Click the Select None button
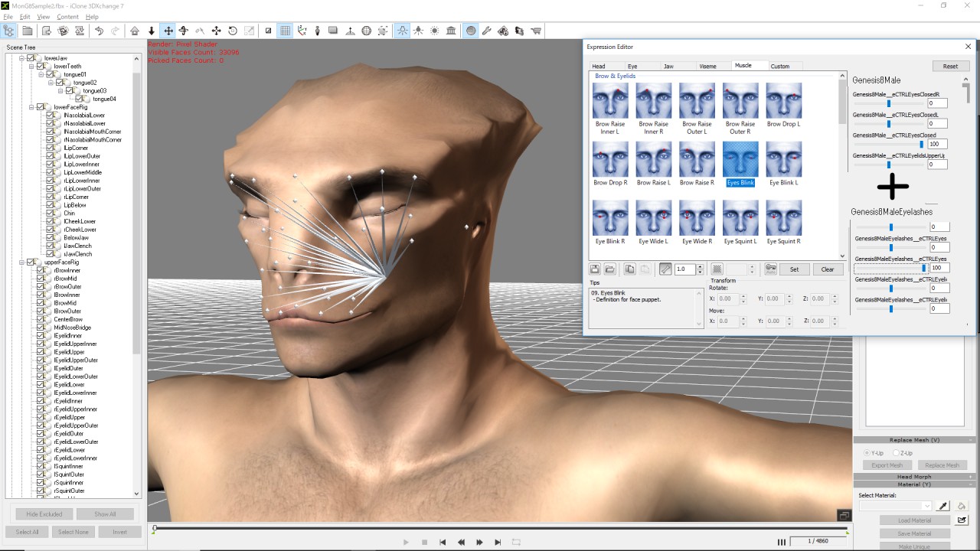 [x=73, y=532]
